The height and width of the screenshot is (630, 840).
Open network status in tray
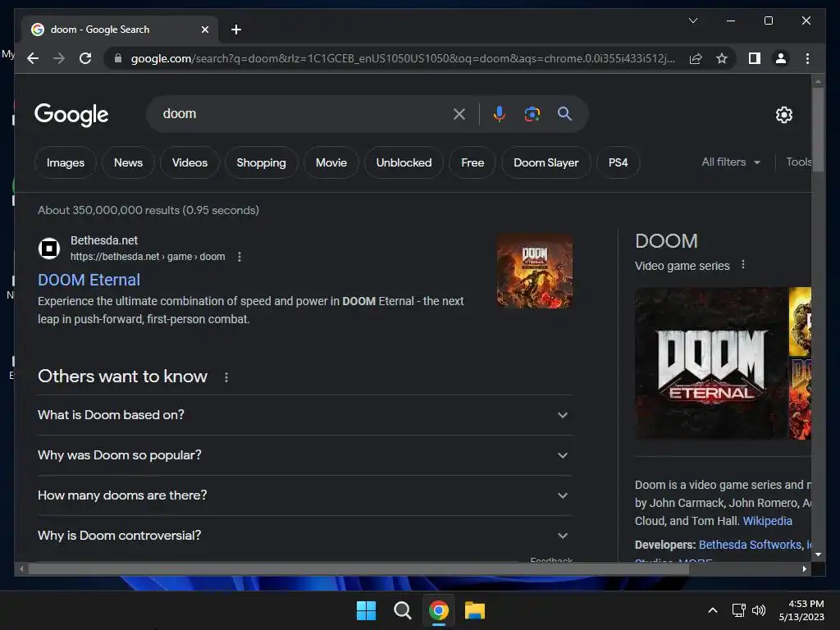(x=739, y=610)
